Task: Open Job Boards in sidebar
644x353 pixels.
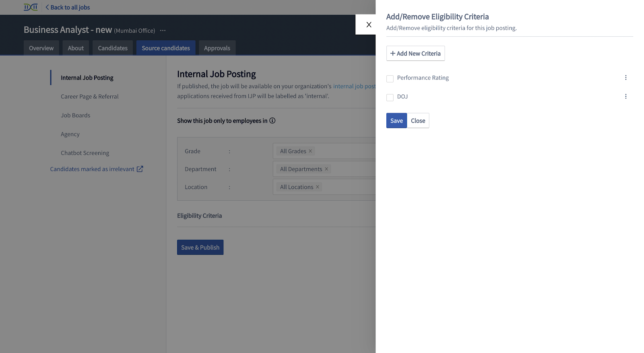Action: point(76,115)
